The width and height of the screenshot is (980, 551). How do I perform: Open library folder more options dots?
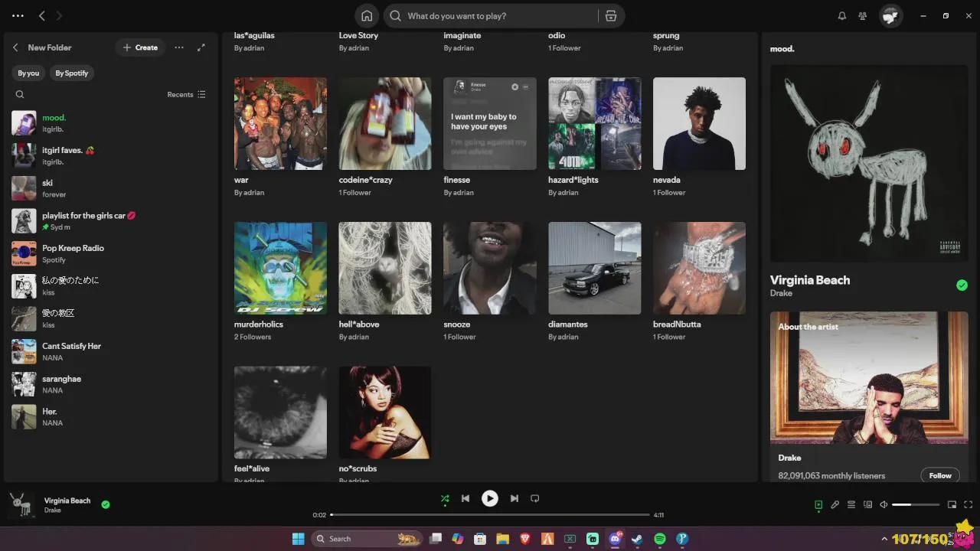179,47
